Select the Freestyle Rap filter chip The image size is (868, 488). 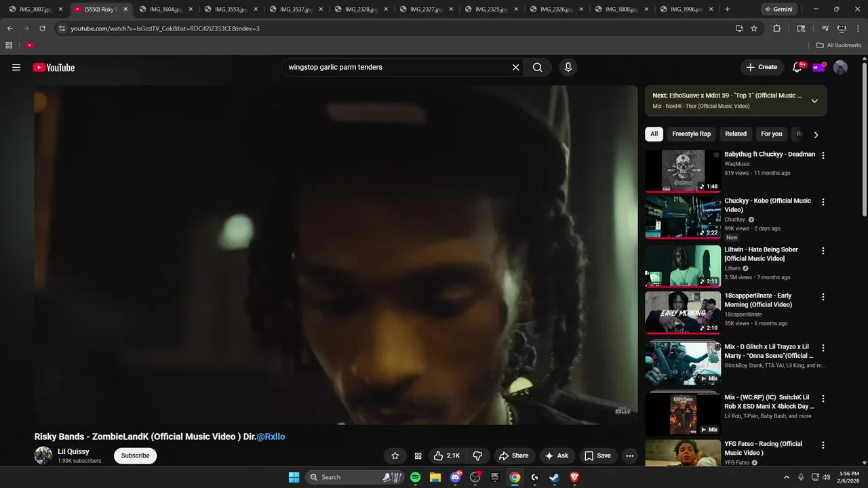coord(692,134)
